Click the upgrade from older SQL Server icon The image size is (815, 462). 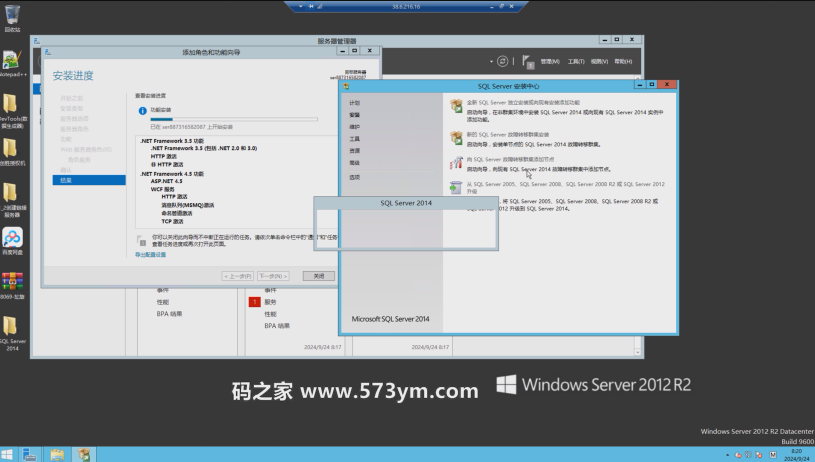456,187
